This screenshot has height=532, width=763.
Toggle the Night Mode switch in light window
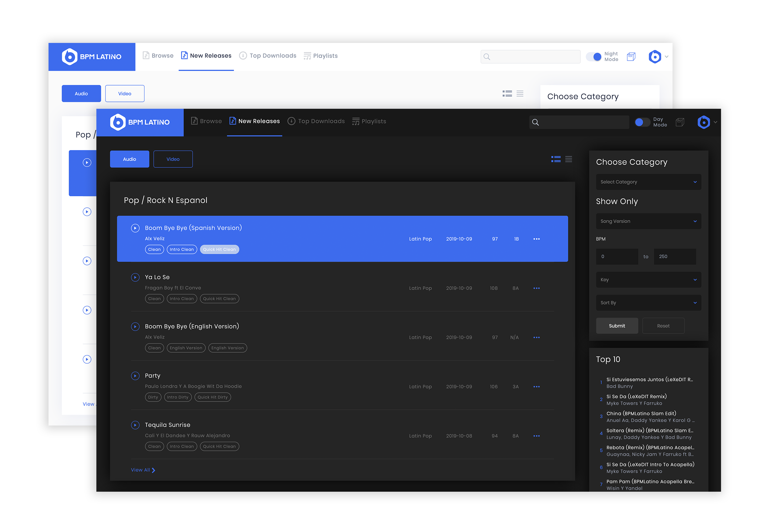click(x=594, y=57)
